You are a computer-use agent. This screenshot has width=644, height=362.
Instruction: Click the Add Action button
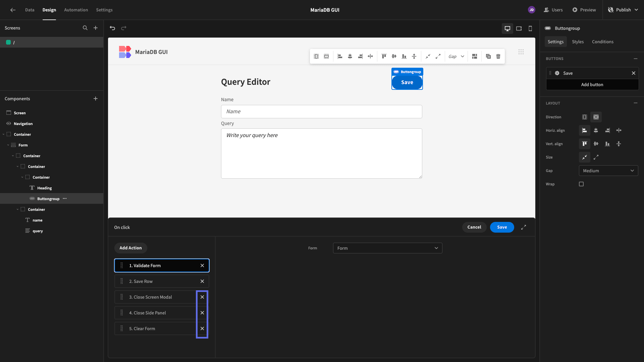click(x=130, y=248)
